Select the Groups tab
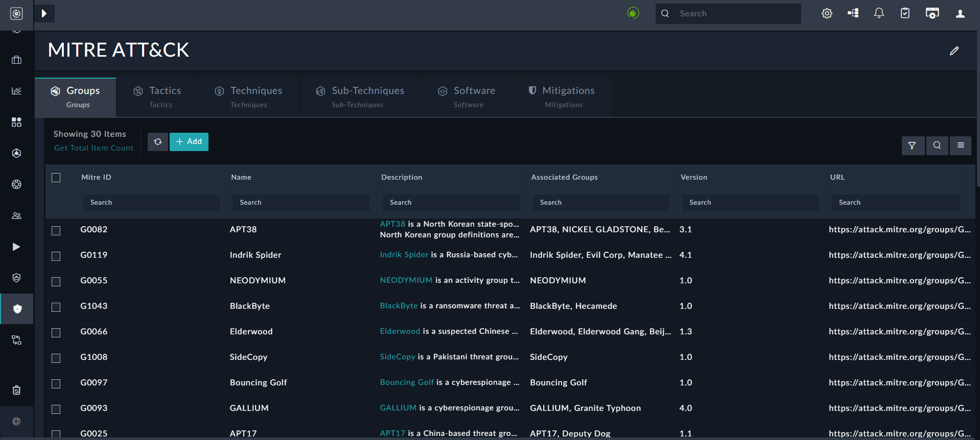 [76, 97]
